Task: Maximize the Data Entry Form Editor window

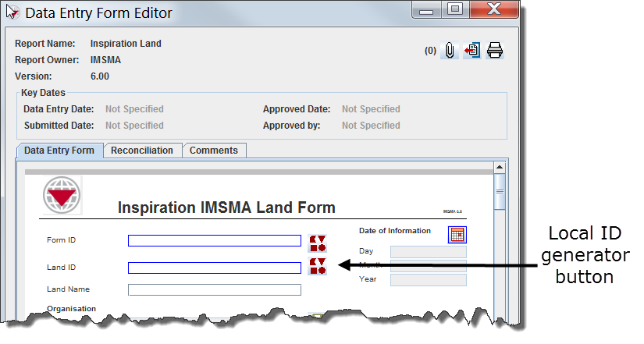Action: click(x=456, y=11)
